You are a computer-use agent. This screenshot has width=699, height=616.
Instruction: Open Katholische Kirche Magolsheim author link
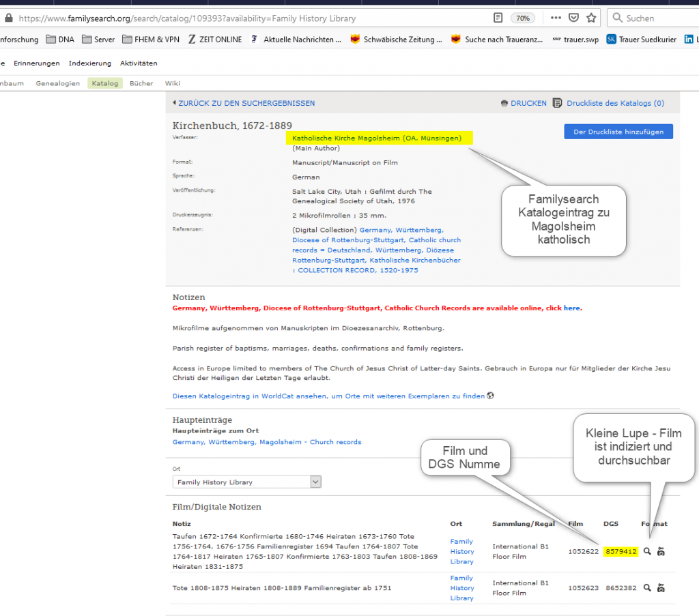(x=377, y=138)
